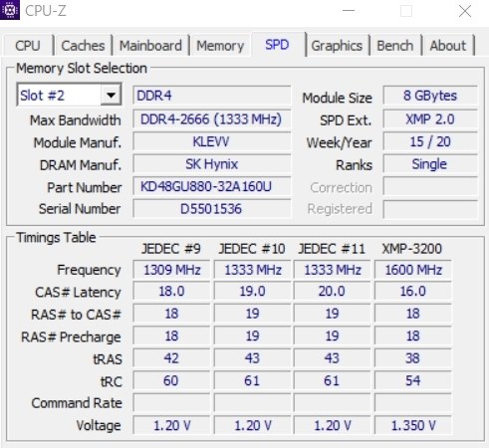This screenshot has height=448, width=489.
Task: Expand the Slot #2 dropdown arrow
Action: [x=111, y=96]
